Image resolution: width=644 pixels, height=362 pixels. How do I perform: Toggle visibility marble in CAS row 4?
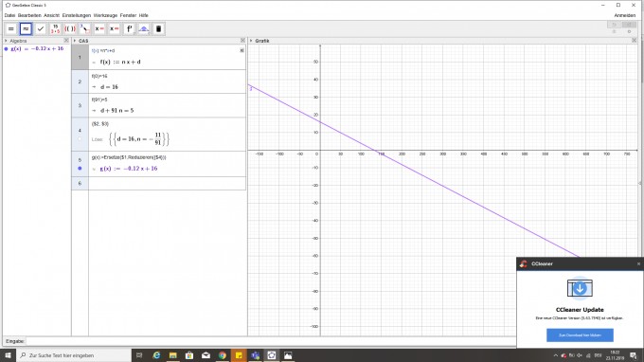pyautogui.click(x=80, y=139)
